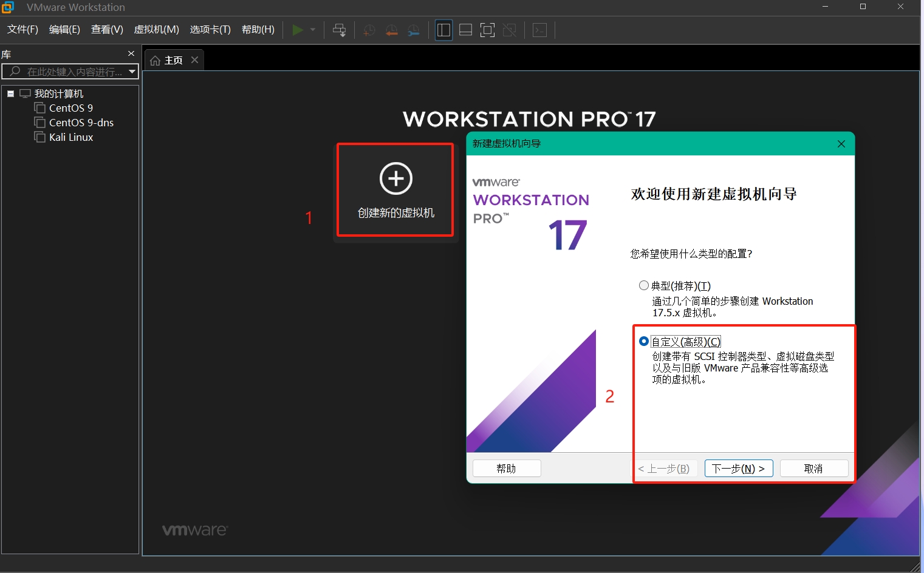Click the revert to snapshot icon
Viewport: 924px width, 573px height.
click(391, 30)
